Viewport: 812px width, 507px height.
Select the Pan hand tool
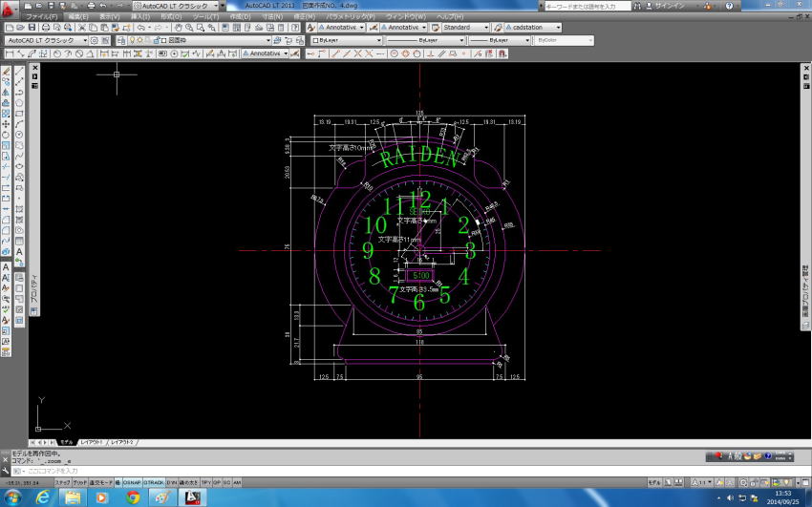[178, 28]
